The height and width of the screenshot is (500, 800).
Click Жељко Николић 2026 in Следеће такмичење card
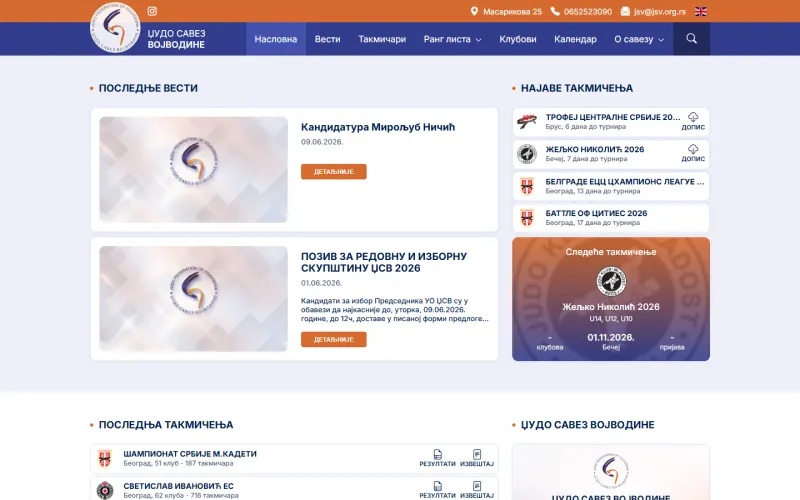(611, 307)
